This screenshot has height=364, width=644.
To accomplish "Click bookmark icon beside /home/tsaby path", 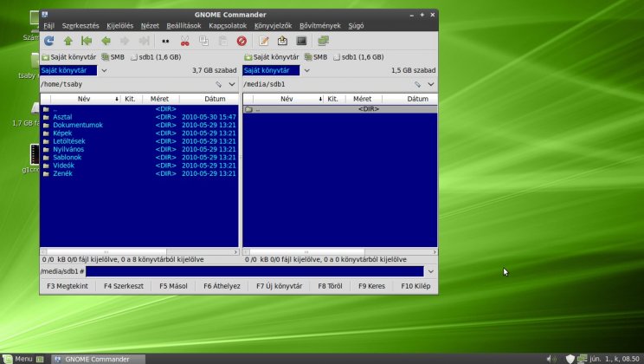I will pyautogui.click(x=219, y=84).
